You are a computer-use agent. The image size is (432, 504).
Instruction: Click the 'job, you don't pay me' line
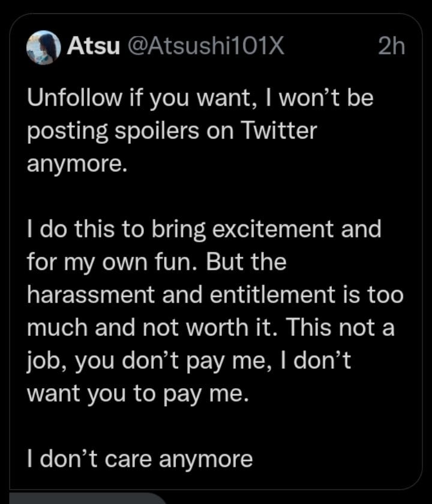(188, 361)
